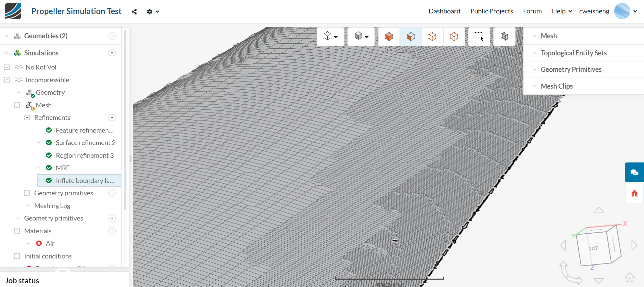Open the Help dropdown menu

point(562,11)
